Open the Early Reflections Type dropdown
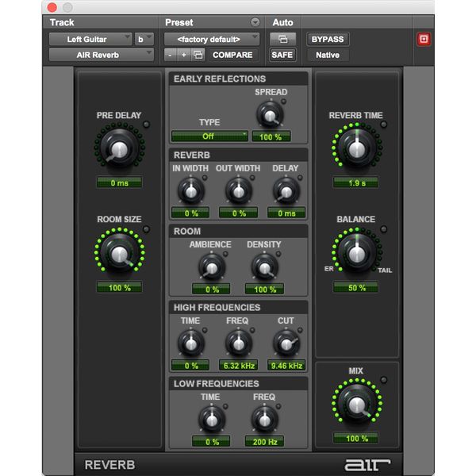The height and width of the screenshot is (476, 476). pyautogui.click(x=209, y=136)
